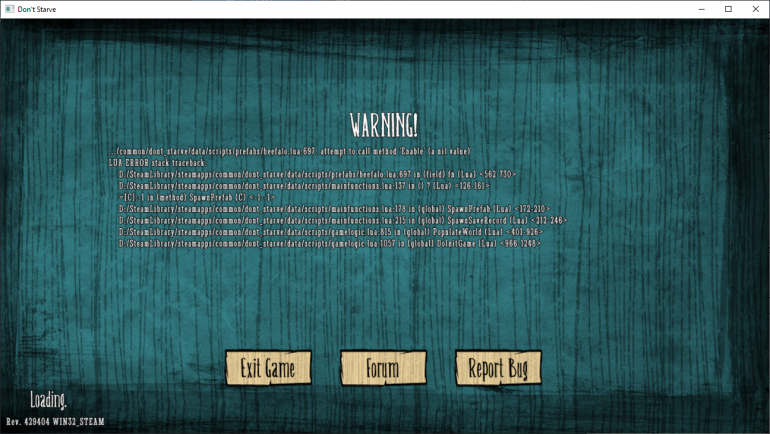The width and height of the screenshot is (770, 434).
Task: Click the traceback line with mainfunctions.lua:137
Action: click(304, 186)
